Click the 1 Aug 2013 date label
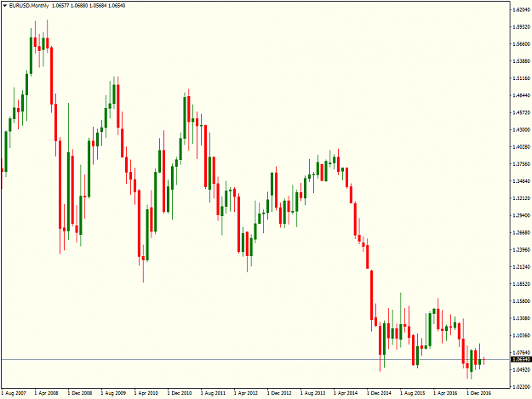Screen dimensions: 532x399 pos(313,393)
